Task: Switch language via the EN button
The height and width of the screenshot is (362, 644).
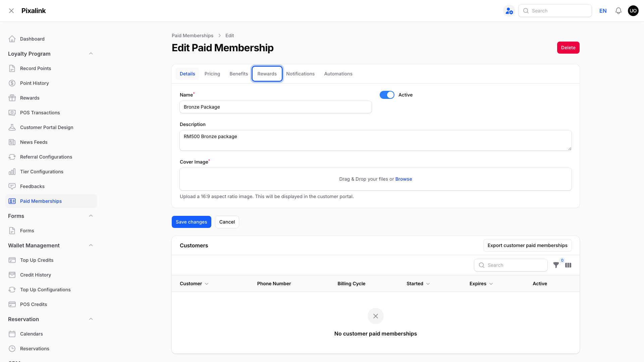Action: coord(603,11)
